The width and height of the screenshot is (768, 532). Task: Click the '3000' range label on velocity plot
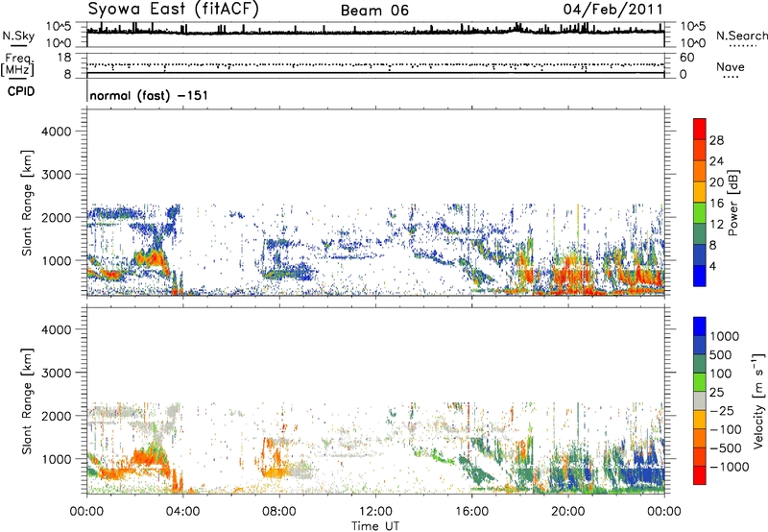[56, 373]
